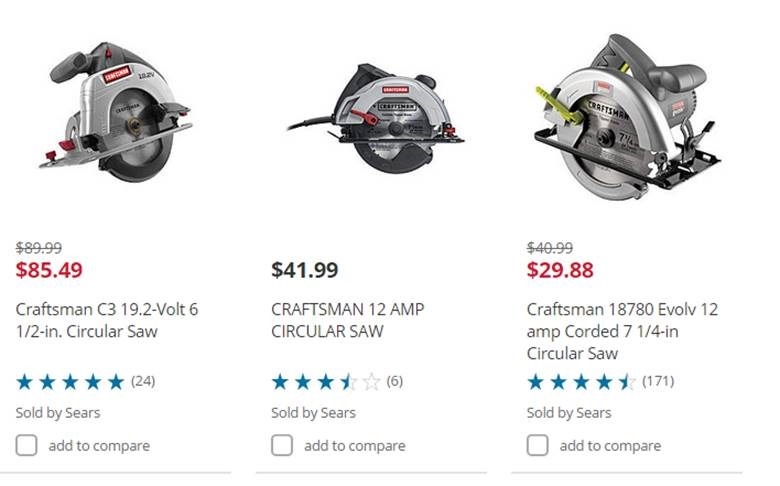The image size is (780, 486).
Task: Click the $29.88 sale price
Action: (560, 270)
